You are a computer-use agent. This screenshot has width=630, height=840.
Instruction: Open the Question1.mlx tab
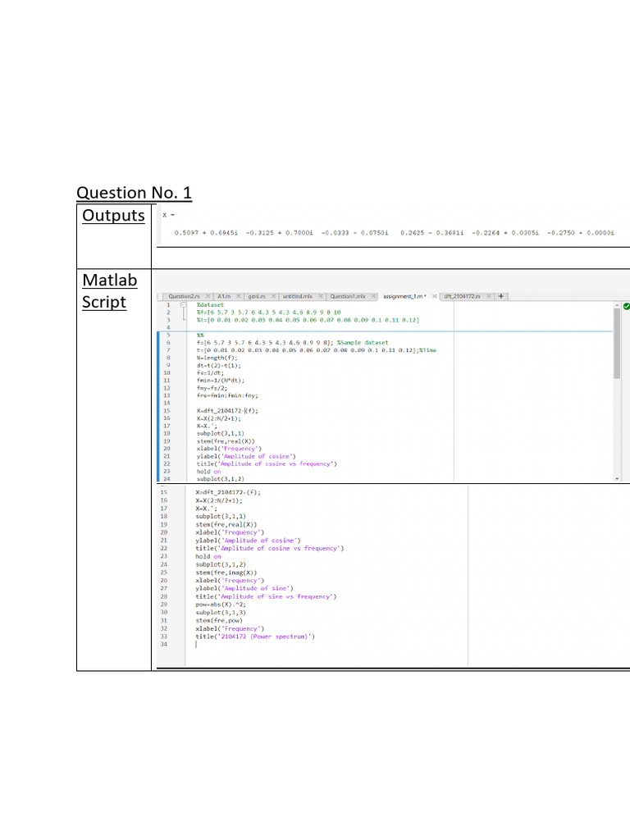pyautogui.click(x=348, y=296)
